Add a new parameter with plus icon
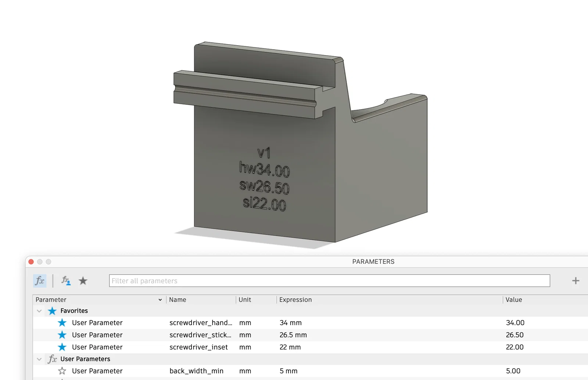Screen dimensions: 588x380 576,281
